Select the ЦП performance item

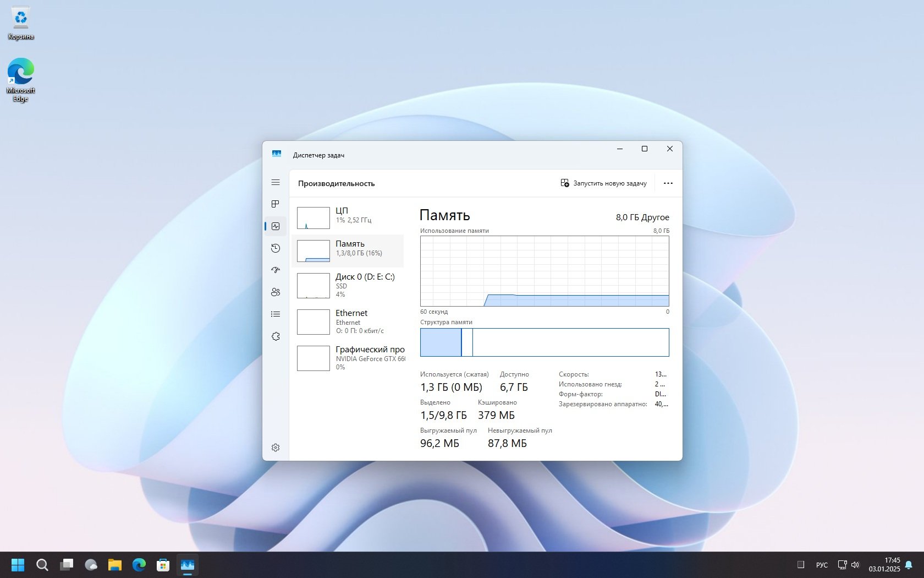(x=349, y=217)
